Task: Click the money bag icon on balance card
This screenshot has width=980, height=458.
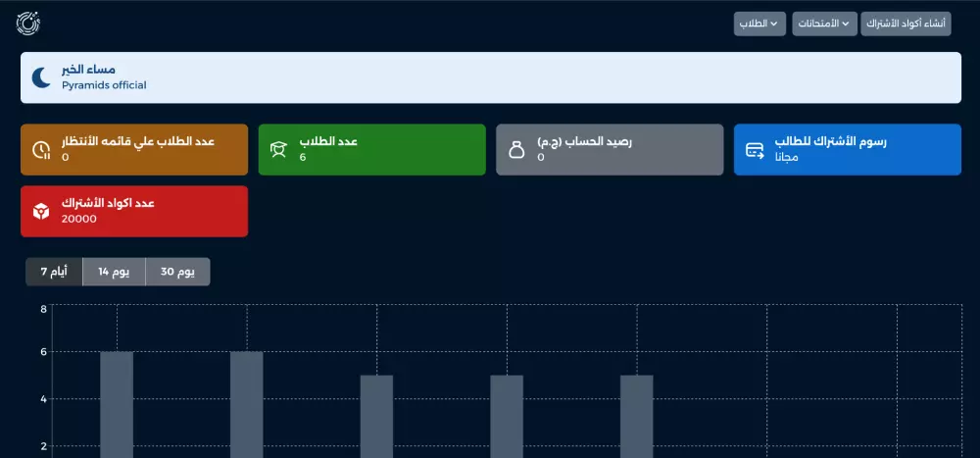Action: 516,149
